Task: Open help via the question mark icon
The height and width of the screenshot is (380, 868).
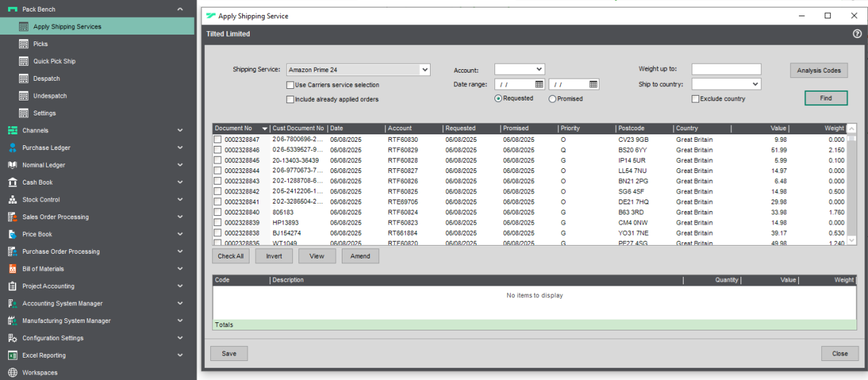Action: click(857, 34)
